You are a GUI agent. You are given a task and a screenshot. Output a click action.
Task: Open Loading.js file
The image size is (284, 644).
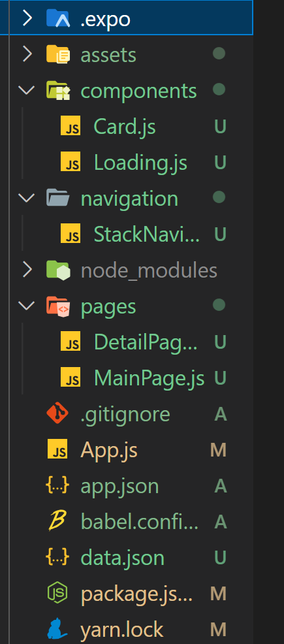[140, 162]
